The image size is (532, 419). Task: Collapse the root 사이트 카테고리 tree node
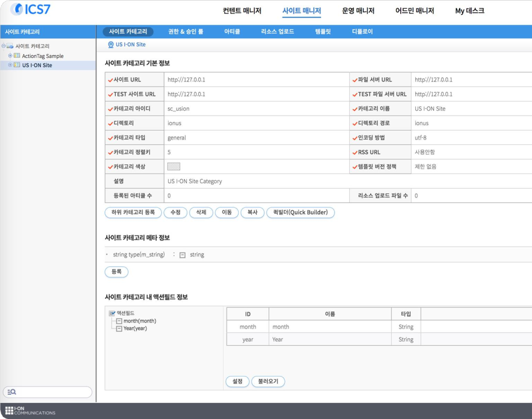[4, 46]
